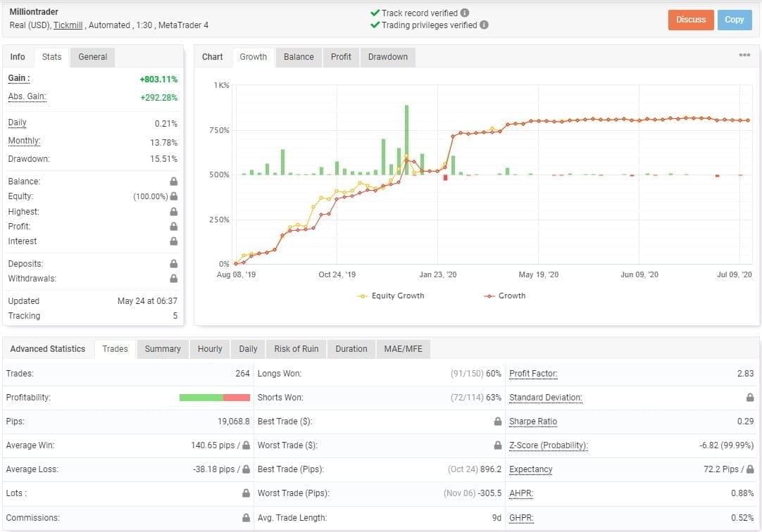Click the lock icon beside Commissions
Image resolution: width=762 pixels, height=532 pixels.
click(244, 517)
